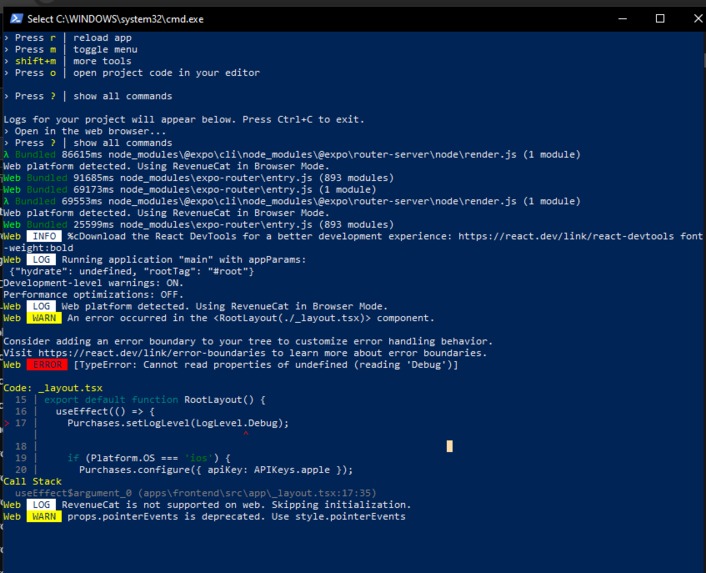The image size is (706, 573).
Task: Click the orange selection cursor block
Action: pos(449,446)
